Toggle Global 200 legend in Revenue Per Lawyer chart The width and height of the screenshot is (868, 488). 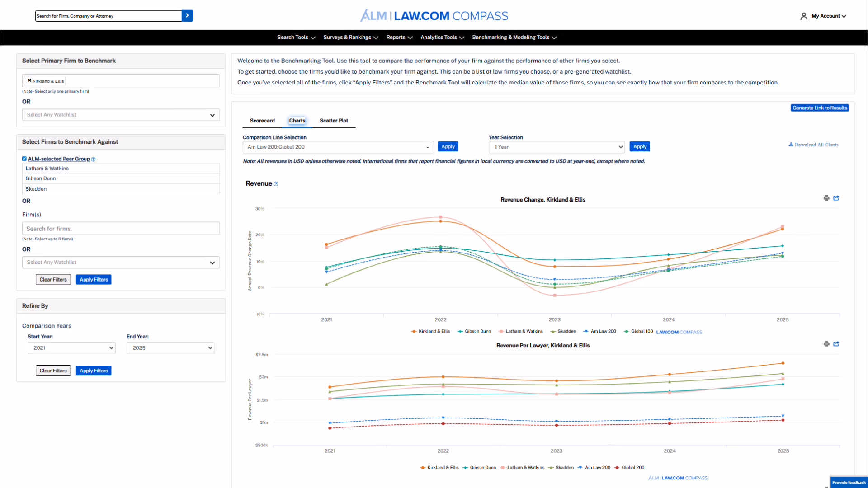(629, 468)
